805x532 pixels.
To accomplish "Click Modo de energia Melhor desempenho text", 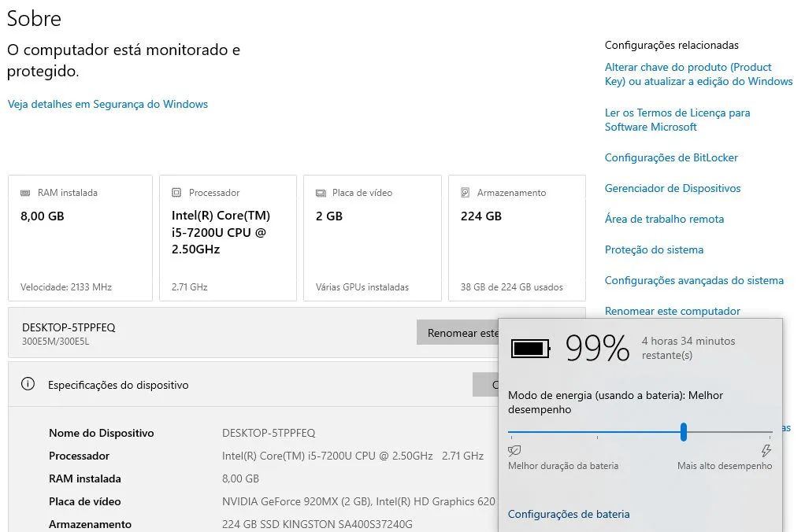I will coord(615,402).
